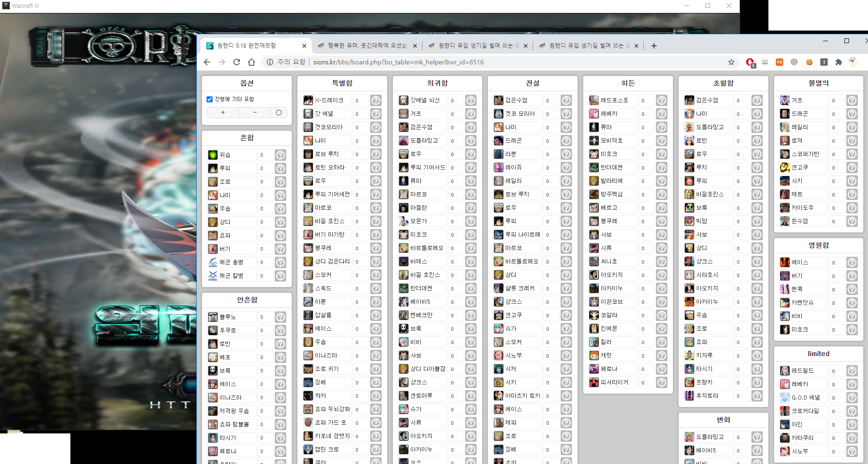Screen dimensions: 868x464
Task: Close the 원랜디 9.18 완전깨끗함 tab
Action: pyautogui.click(x=304, y=46)
